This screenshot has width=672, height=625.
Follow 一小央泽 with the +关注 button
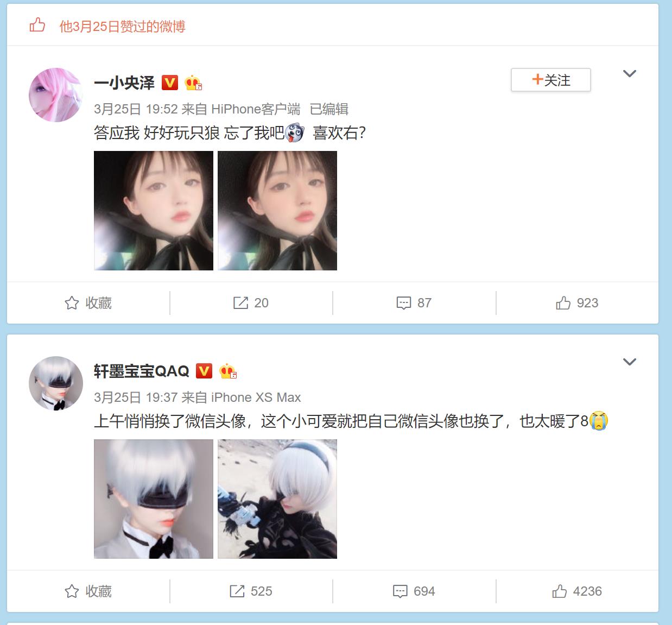[551, 80]
